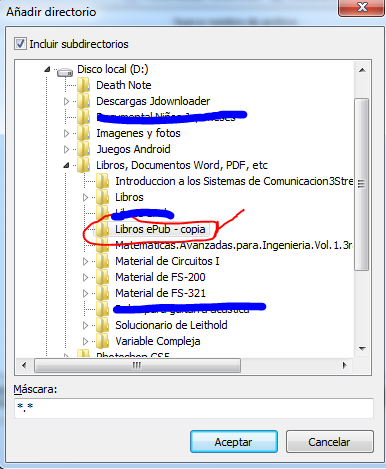Click the Death Note folder icon
The width and height of the screenshot is (386, 469).
click(83, 85)
